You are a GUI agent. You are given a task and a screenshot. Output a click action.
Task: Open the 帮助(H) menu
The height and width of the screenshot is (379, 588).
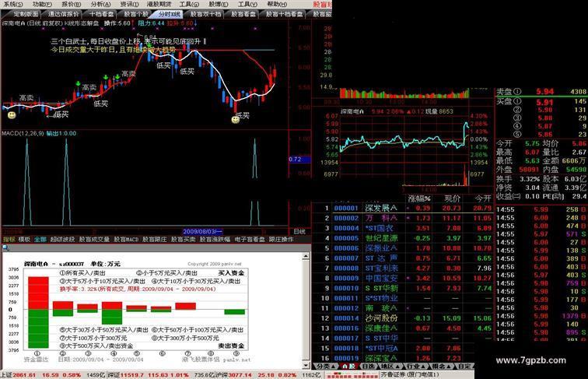click(x=277, y=4)
